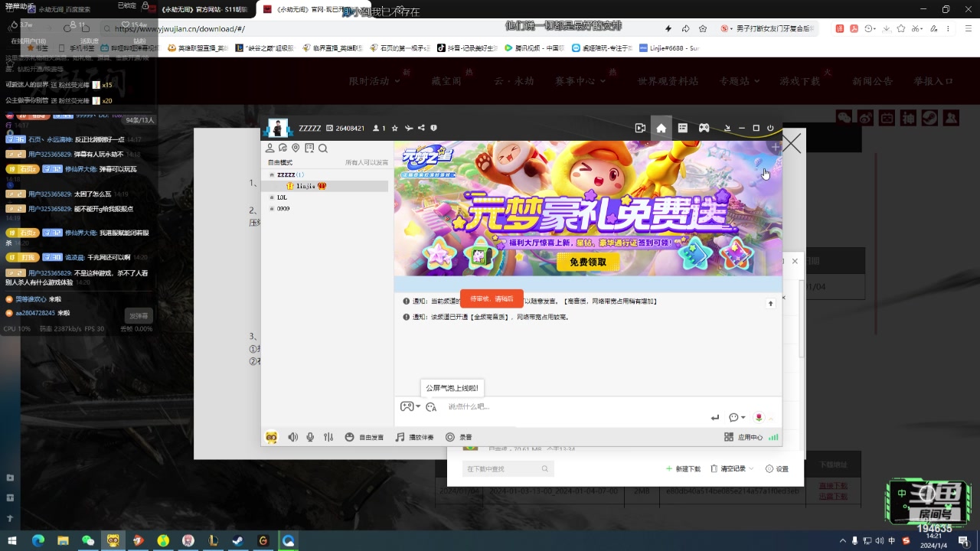980x551 pixels.
Task: Start 录音 recording
Action: pos(459,437)
